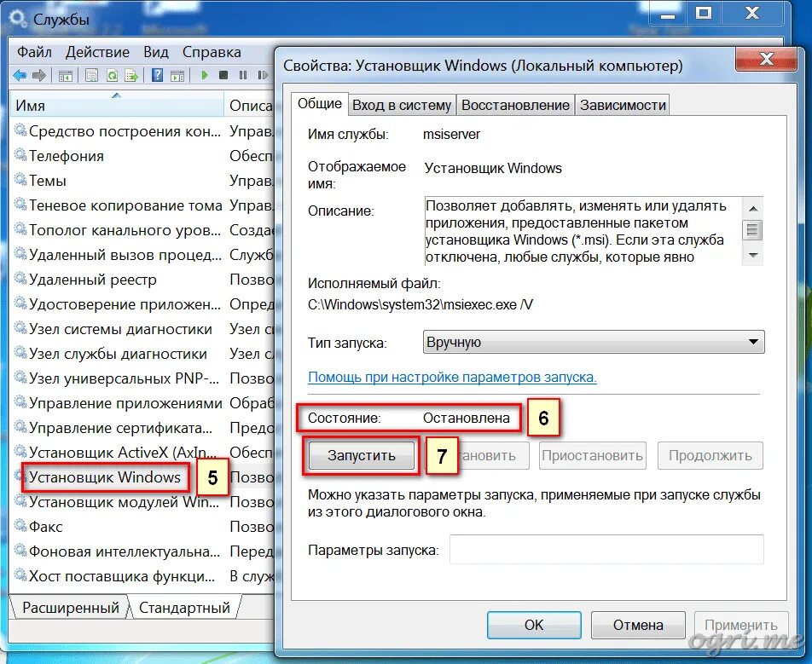Open the Вид menu
812x664 pixels.
tap(156, 52)
